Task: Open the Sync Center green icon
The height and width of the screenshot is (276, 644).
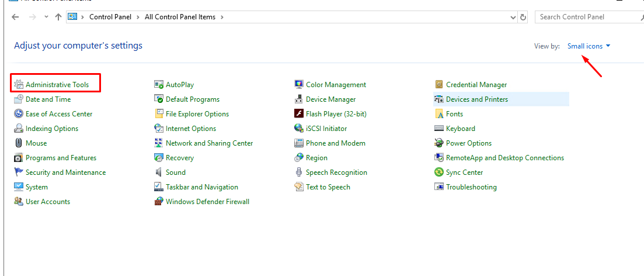Action: pyautogui.click(x=439, y=172)
